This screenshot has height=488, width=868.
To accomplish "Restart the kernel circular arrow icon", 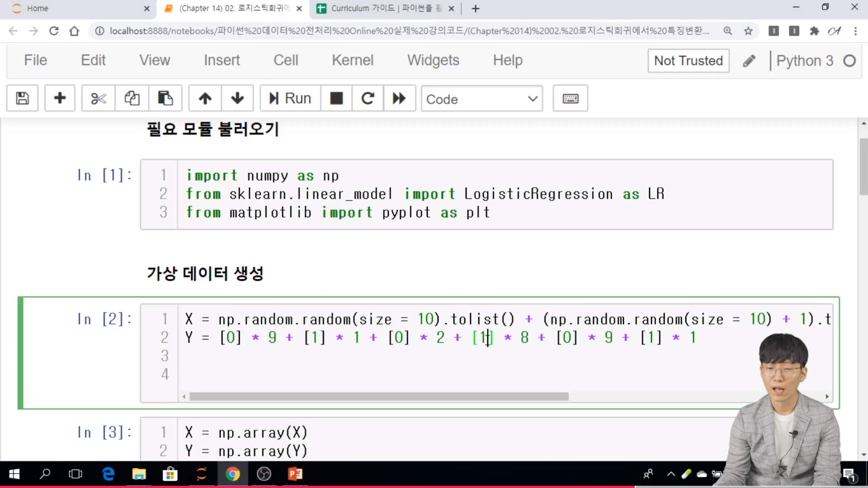I will tap(368, 98).
